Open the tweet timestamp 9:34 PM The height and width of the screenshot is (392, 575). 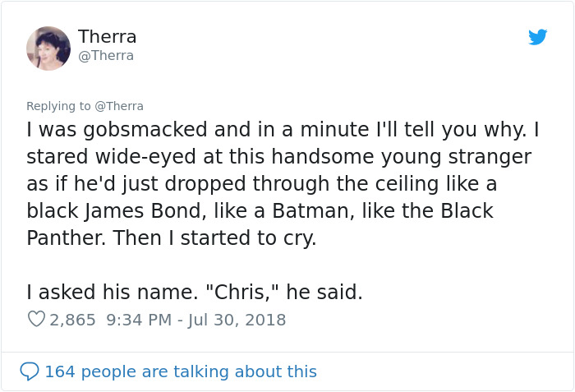137,320
